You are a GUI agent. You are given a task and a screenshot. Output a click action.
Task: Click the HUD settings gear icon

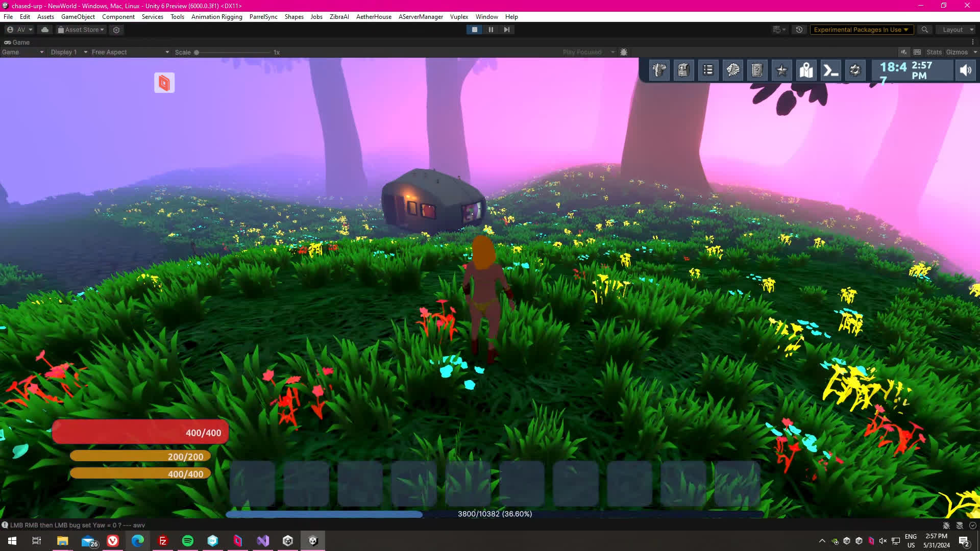tap(855, 70)
